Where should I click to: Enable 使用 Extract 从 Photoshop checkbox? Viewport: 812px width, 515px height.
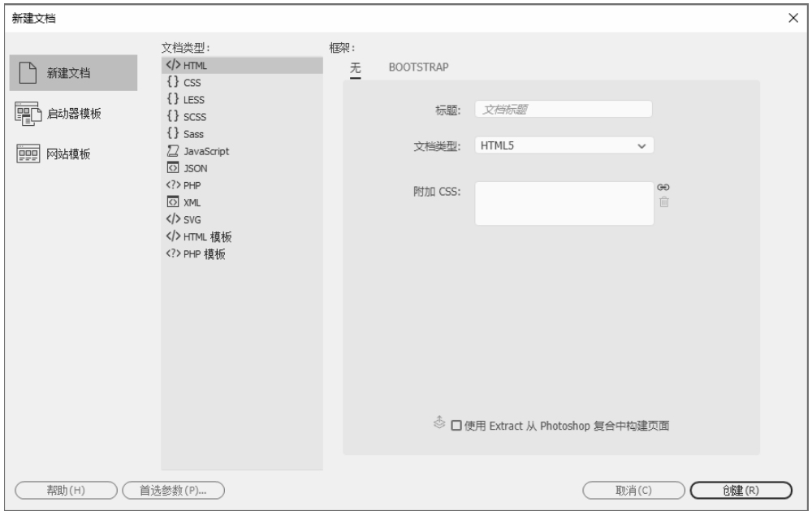click(456, 426)
